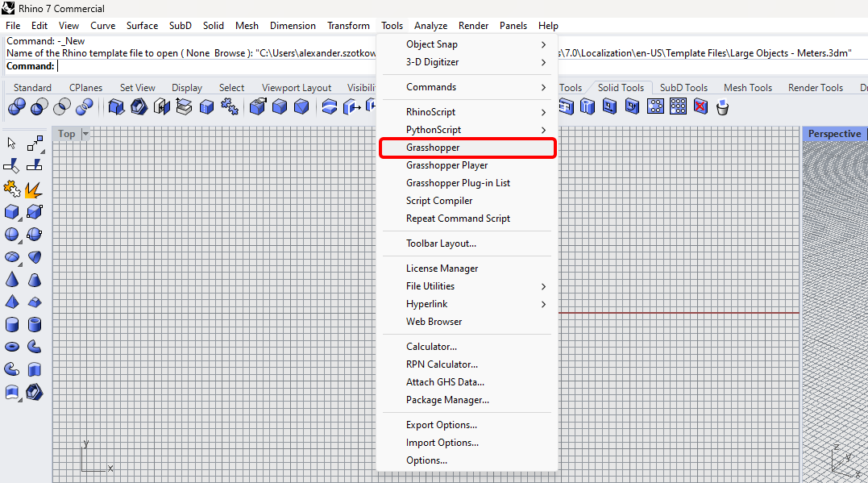This screenshot has height=483, width=868.
Task: Select the Cylinder tool
Action: 11,325
